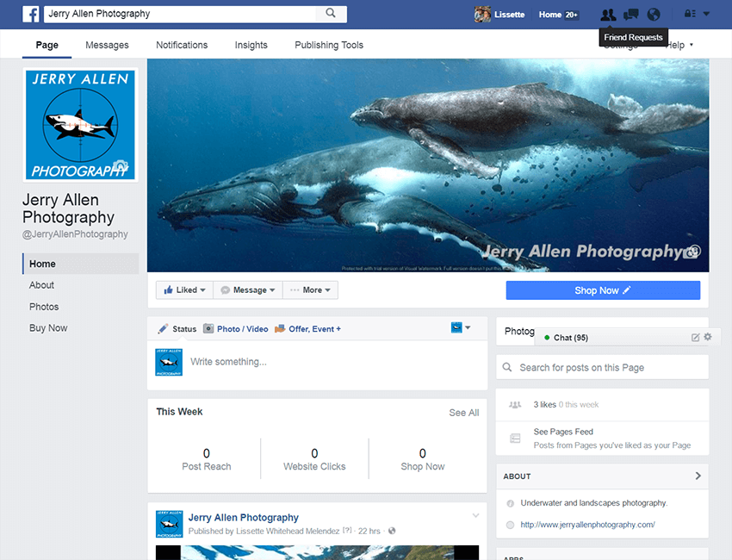This screenshot has height=560, width=732.
Task: Open the post-as identity selector dropdown
Action: [x=461, y=328]
